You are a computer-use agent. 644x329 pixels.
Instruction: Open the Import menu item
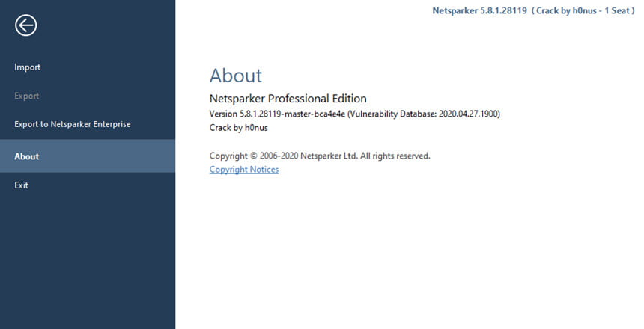coord(27,67)
